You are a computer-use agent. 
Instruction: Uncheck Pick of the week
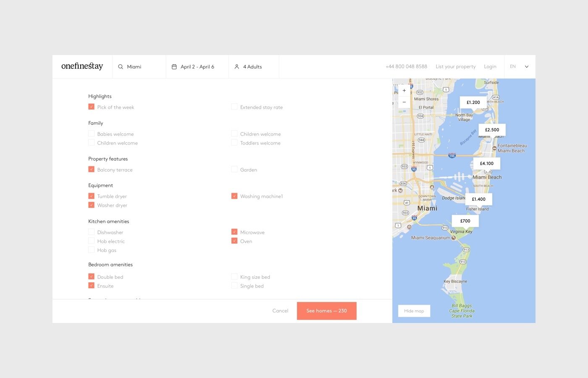(92, 107)
